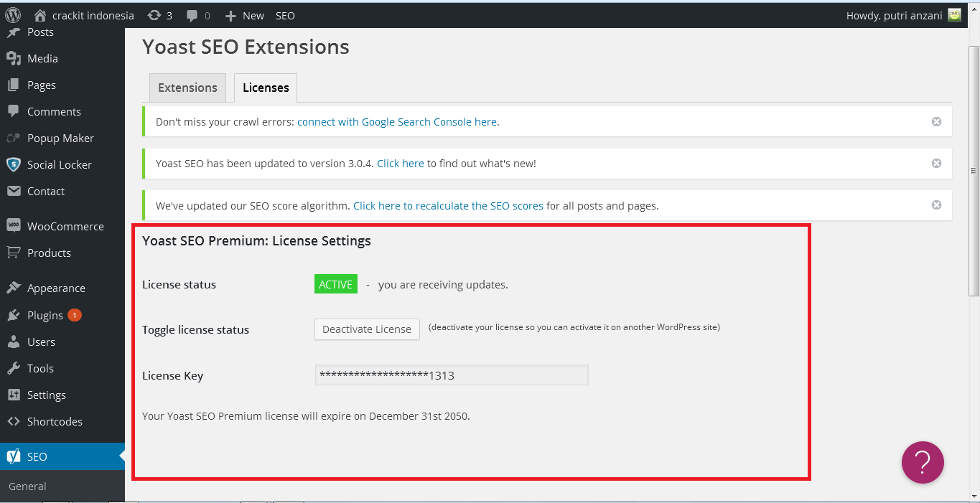Click the Plugins update count badge

[75, 315]
